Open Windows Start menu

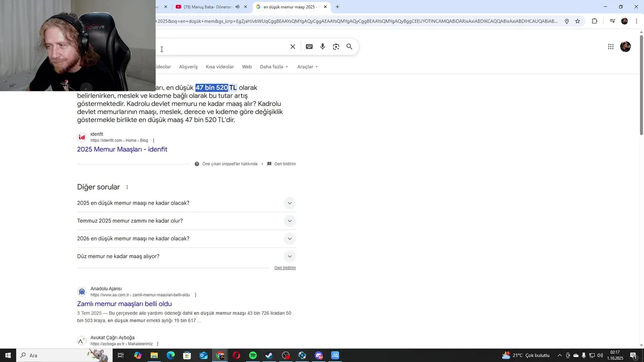click(8, 355)
